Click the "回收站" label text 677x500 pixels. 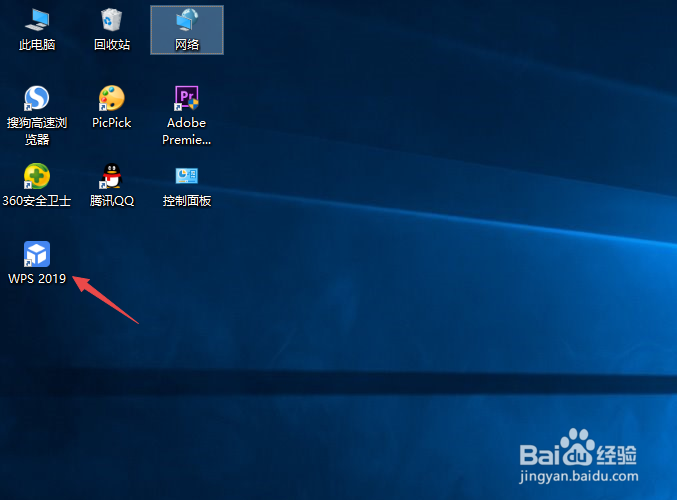(112, 44)
